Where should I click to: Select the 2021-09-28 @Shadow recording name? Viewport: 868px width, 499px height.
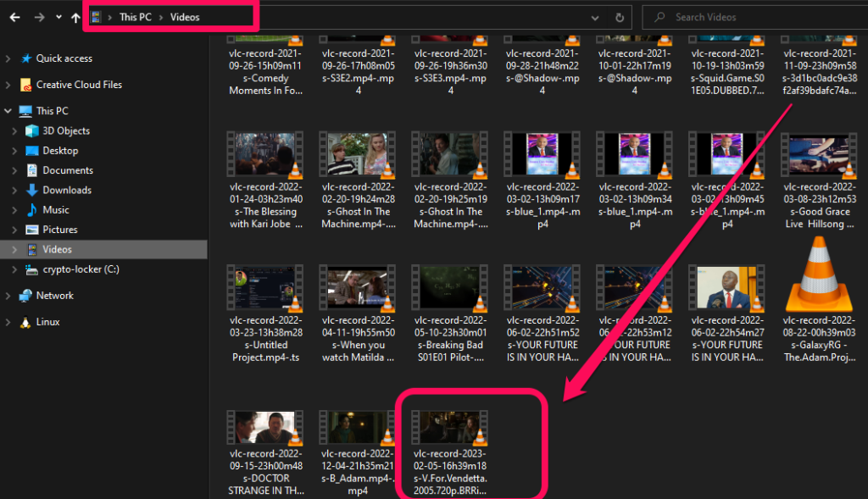[x=542, y=72]
